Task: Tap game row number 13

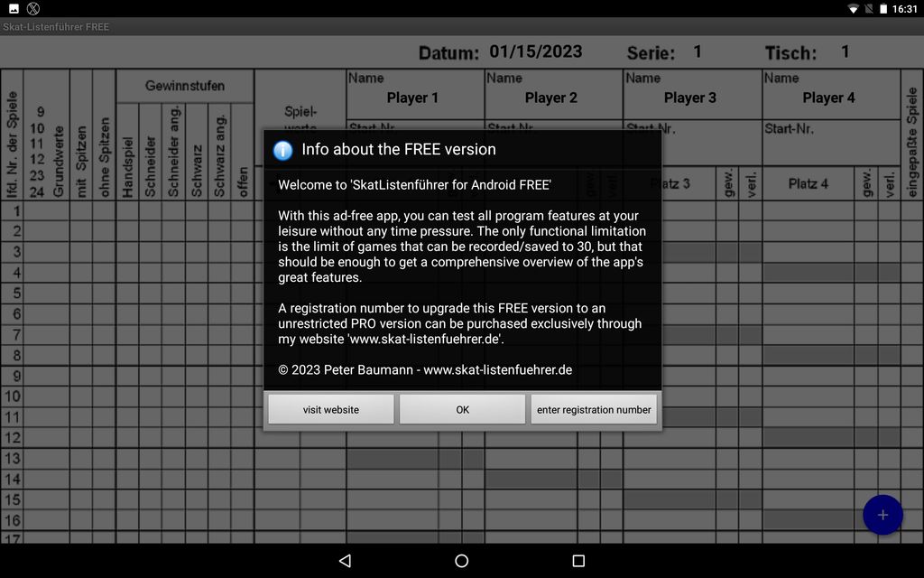Action: click(x=13, y=458)
